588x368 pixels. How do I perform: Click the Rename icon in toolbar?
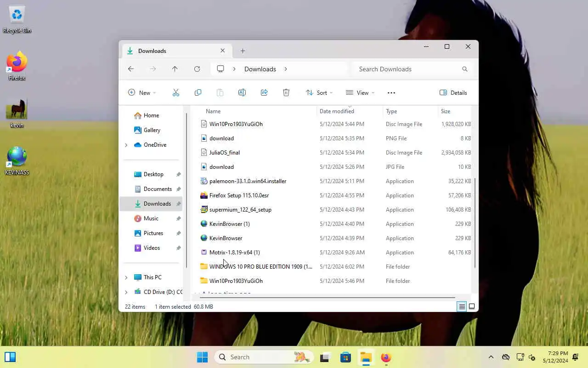(242, 92)
